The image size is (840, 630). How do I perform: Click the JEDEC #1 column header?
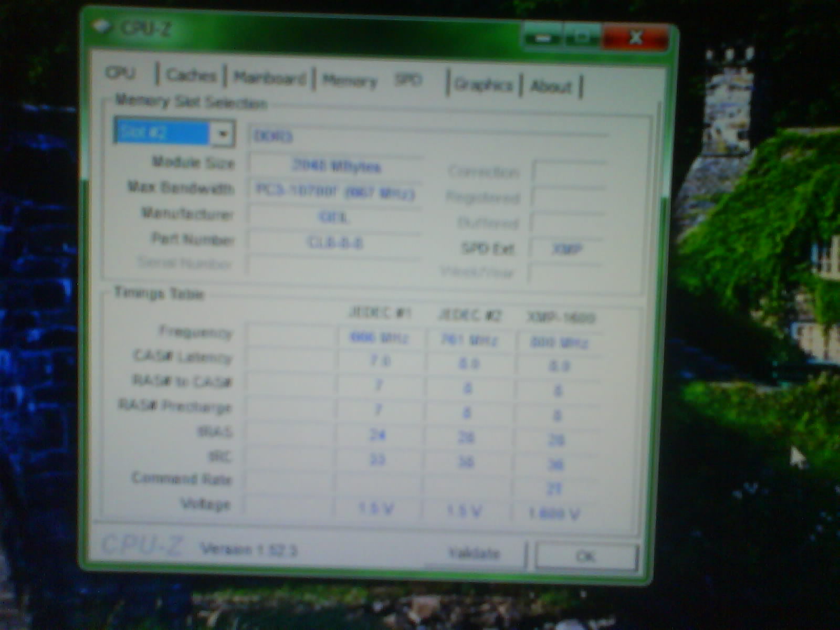[380, 313]
